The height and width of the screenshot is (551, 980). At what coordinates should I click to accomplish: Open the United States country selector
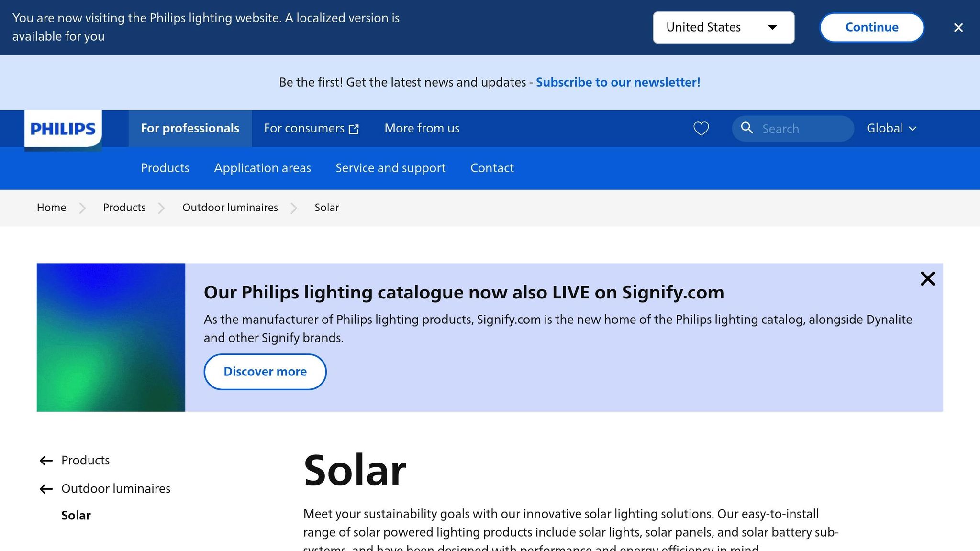[723, 27]
